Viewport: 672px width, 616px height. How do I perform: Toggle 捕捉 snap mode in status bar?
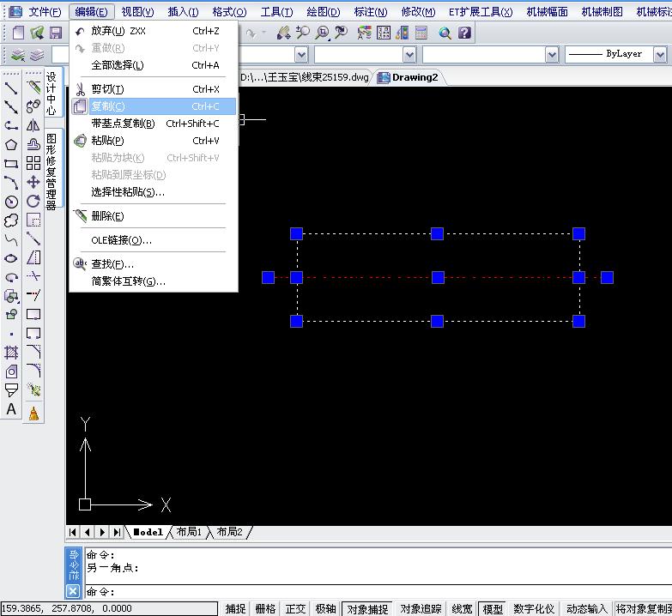(x=236, y=609)
